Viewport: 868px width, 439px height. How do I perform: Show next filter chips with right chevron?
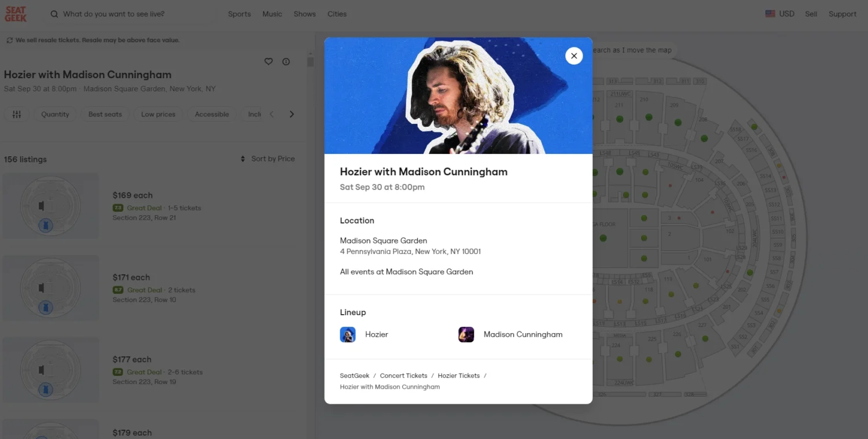coord(292,114)
